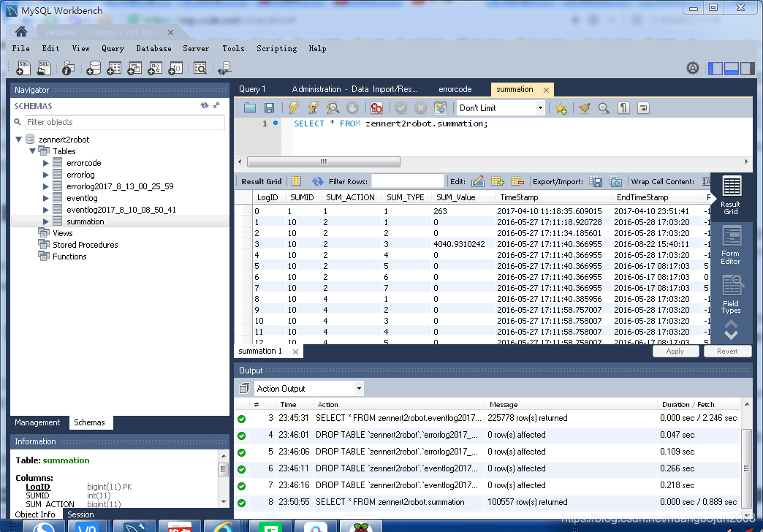Toggle the bottom output panel visibility
This screenshot has height=532, width=763.
[x=732, y=69]
